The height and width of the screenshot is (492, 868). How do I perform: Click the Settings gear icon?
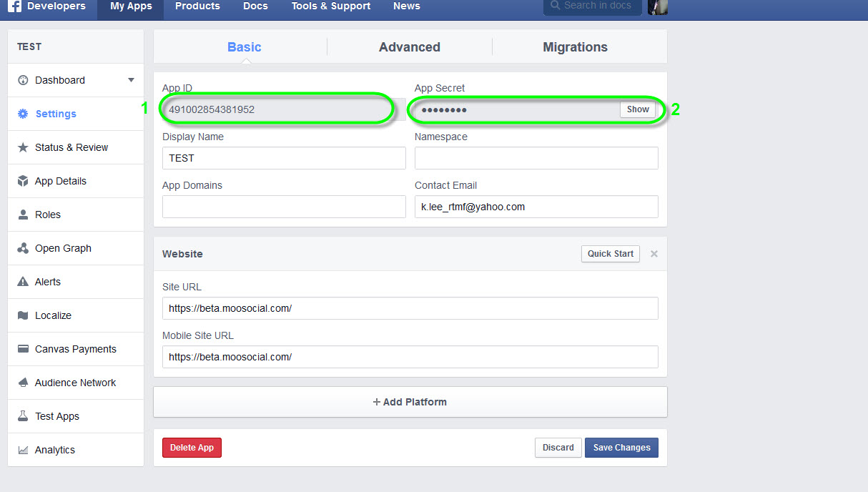pyautogui.click(x=23, y=114)
